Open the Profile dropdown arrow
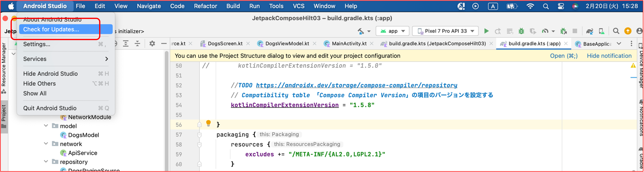This screenshot has width=644, height=172. click(x=553, y=31)
